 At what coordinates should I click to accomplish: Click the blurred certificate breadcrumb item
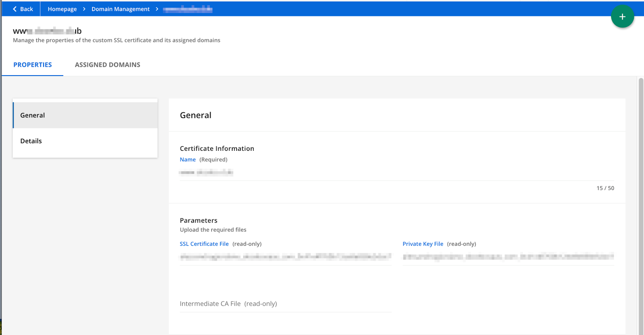188,9
